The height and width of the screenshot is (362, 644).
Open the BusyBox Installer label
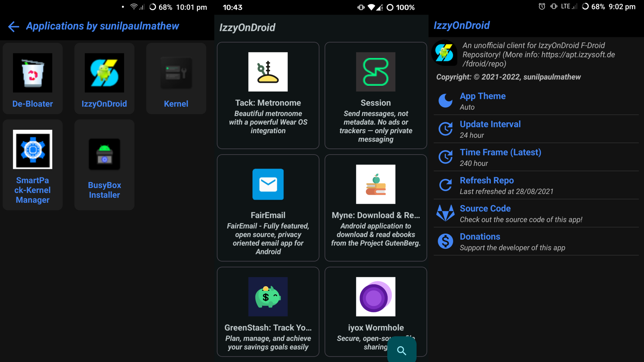(104, 190)
